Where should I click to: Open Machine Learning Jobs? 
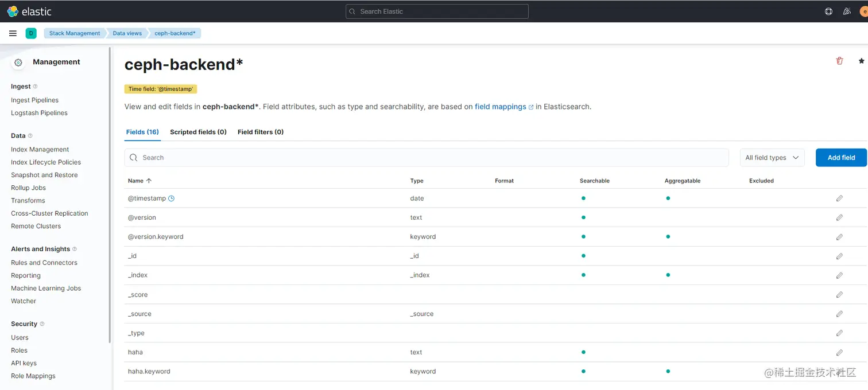(46, 288)
